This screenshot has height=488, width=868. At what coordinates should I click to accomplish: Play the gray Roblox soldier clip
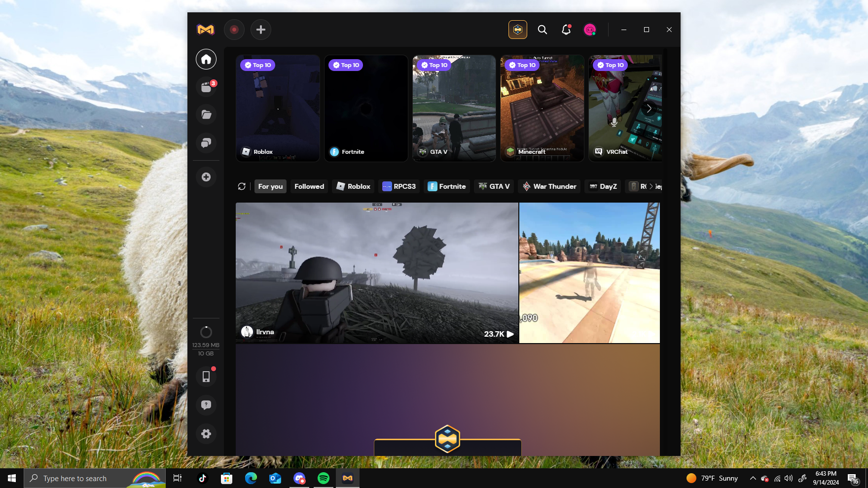(x=377, y=273)
